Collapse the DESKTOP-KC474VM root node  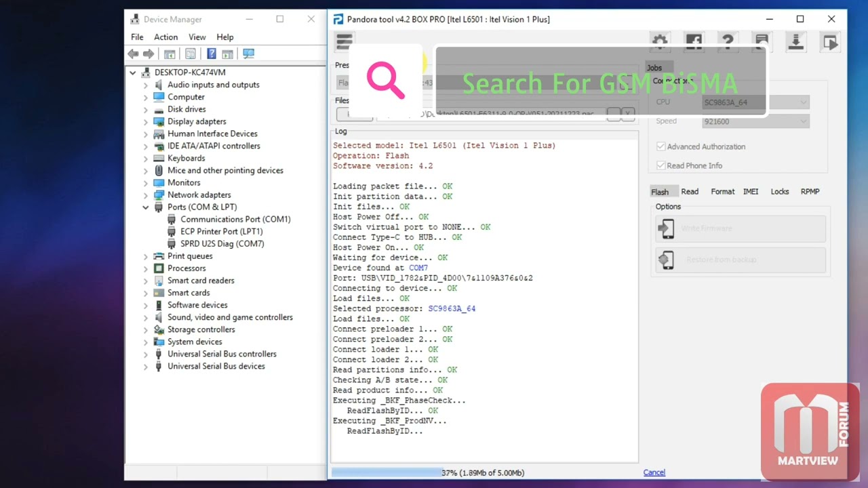(133, 73)
